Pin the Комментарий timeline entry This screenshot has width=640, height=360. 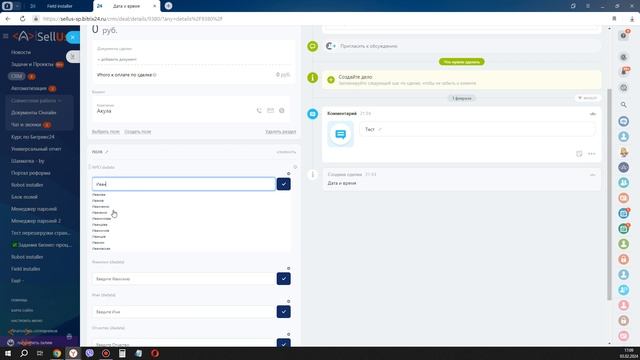pos(593,114)
